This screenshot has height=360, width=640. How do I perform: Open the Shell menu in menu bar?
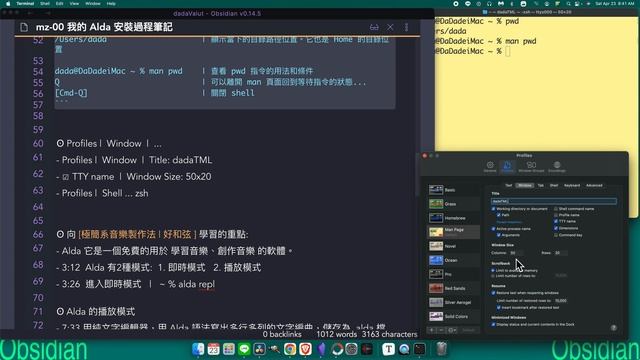[45, 4]
